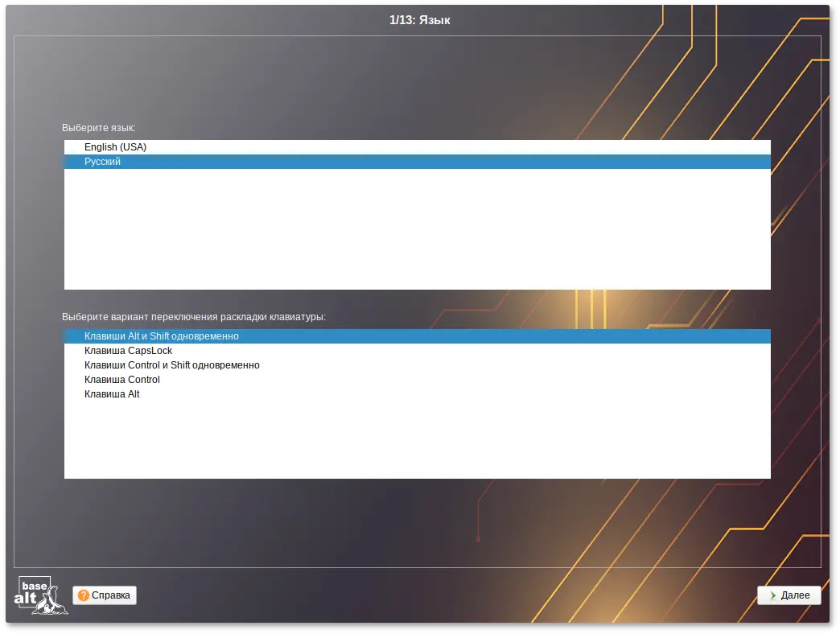840x634 pixels.
Task: Click the "Выберите язык:" label
Action: tap(99, 128)
